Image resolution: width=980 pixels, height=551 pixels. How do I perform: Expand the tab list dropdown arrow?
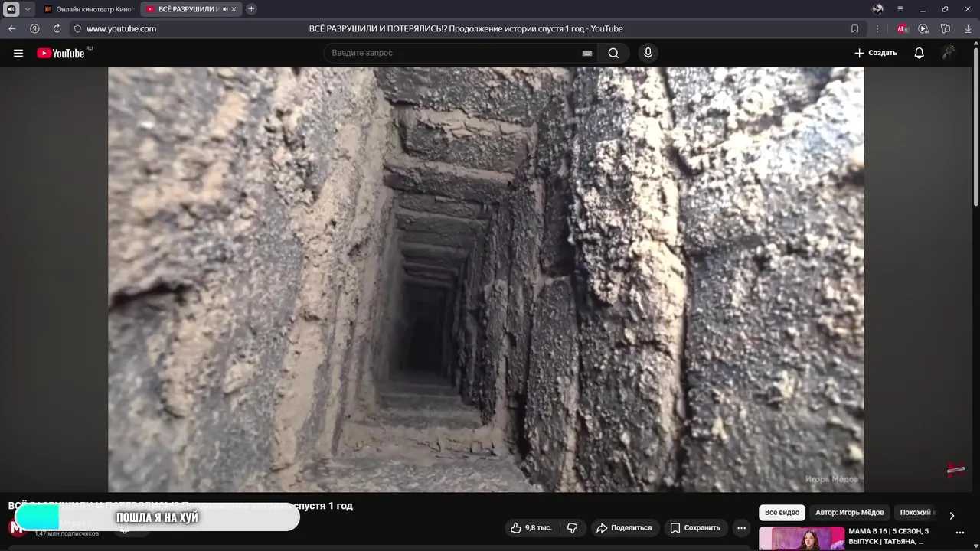[28, 9]
